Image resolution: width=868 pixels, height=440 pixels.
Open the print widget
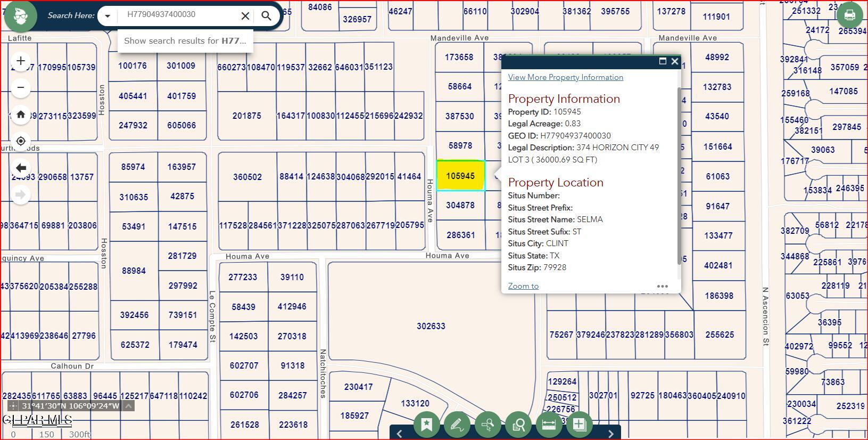(849, 15)
